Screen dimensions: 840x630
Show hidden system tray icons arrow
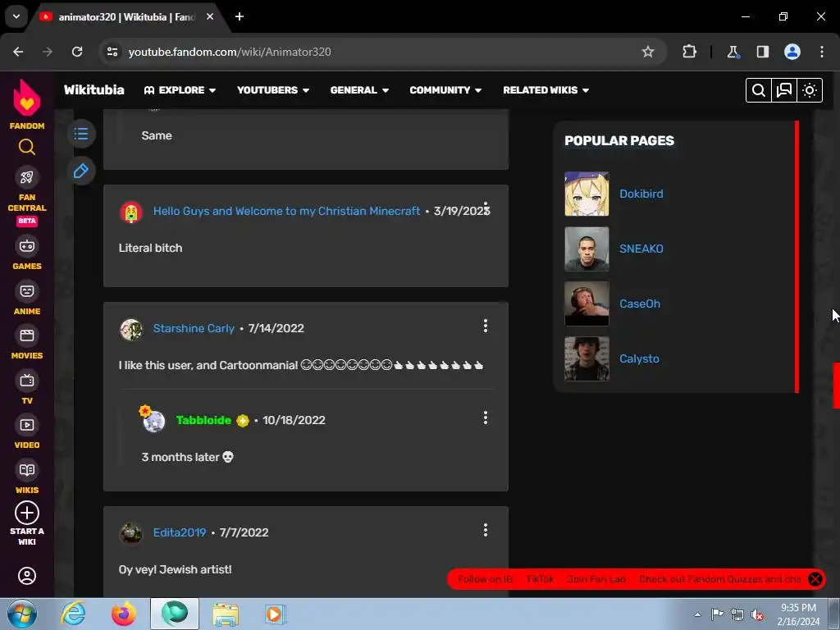coord(697,614)
